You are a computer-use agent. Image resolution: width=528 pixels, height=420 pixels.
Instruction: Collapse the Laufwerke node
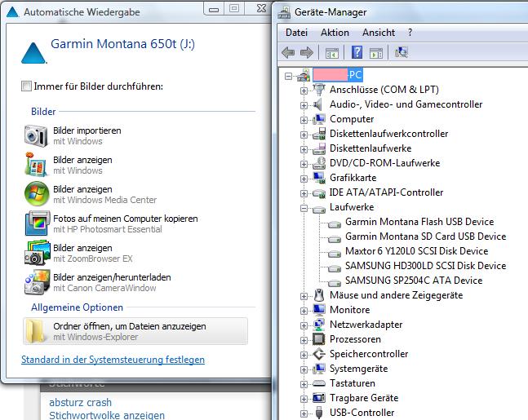304,208
